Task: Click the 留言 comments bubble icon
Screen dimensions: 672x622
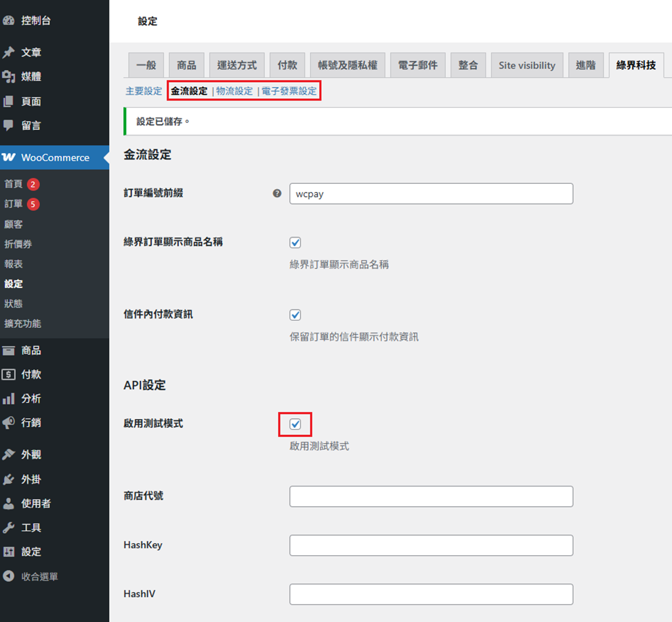Action: click(9, 125)
